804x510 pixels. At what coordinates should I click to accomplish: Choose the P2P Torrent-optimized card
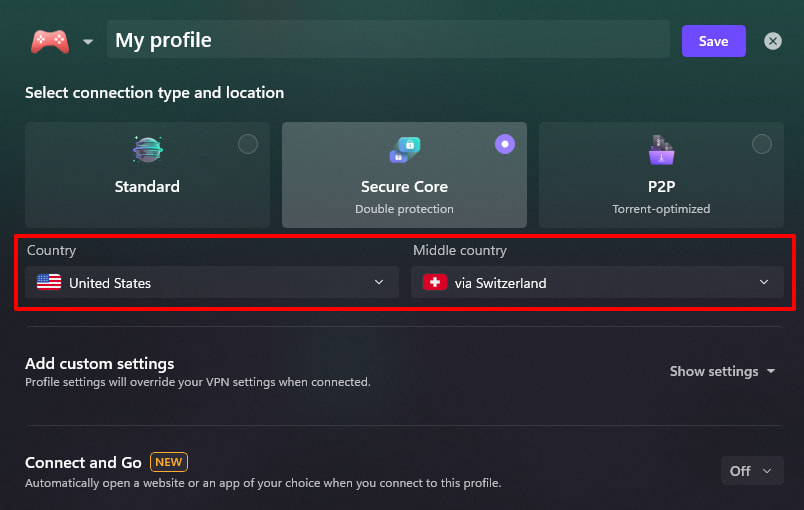[661, 175]
